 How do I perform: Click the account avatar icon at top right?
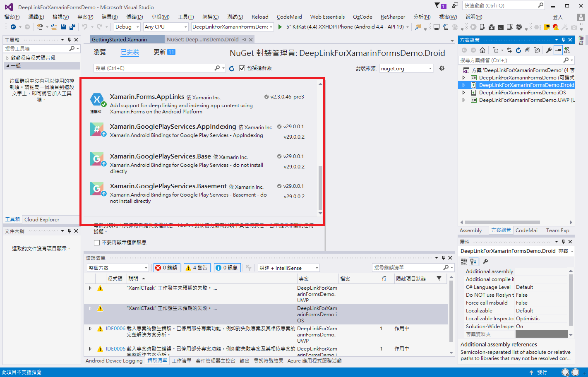click(x=581, y=17)
